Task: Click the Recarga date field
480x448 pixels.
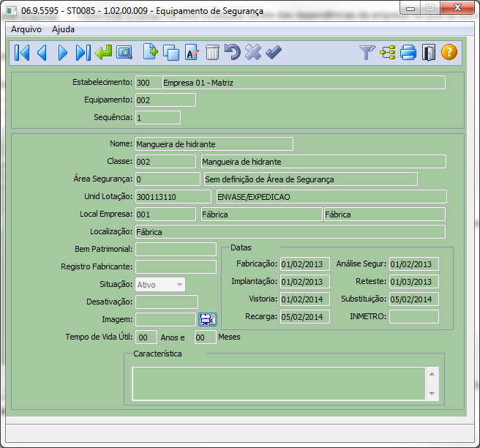Action: [305, 317]
